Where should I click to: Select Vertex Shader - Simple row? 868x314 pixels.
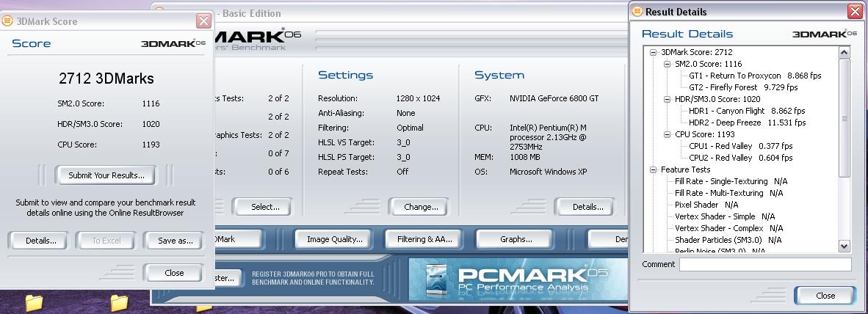(725, 216)
